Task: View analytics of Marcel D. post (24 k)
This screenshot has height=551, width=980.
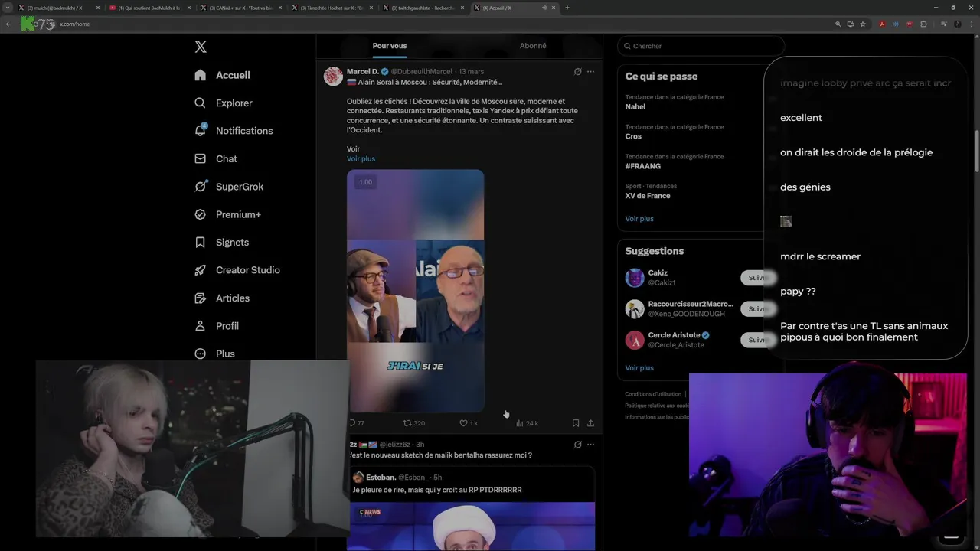Action: tap(527, 422)
